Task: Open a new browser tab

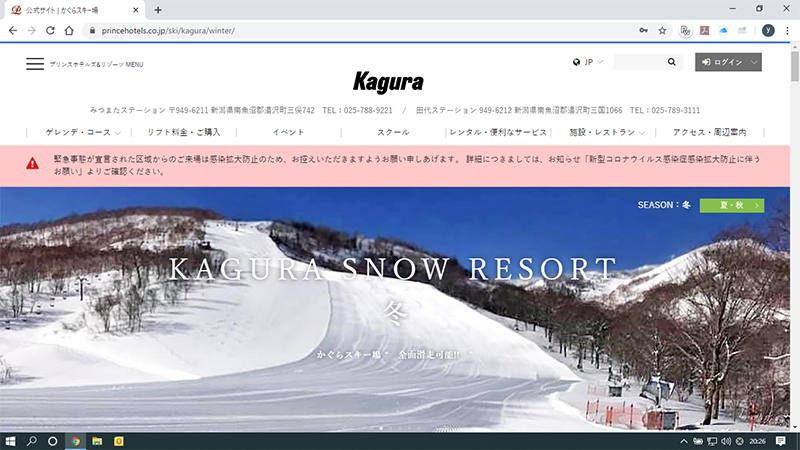Action: (x=158, y=10)
